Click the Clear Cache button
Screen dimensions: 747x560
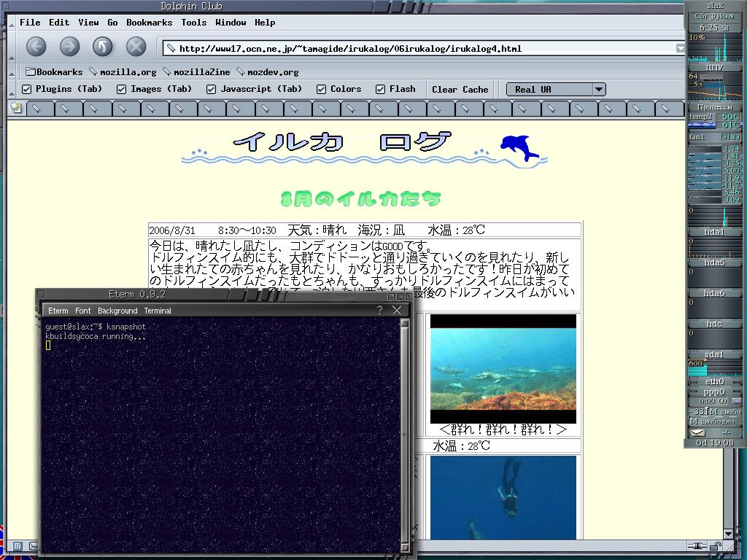pyautogui.click(x=460, y=90)
